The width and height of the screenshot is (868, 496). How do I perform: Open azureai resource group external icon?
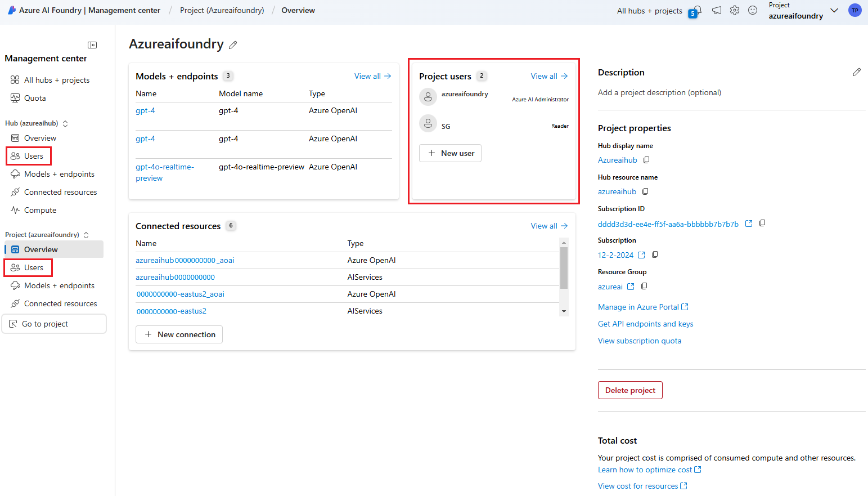pos(631,287)
